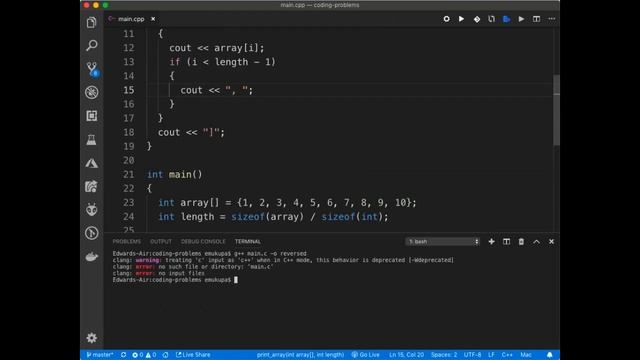Viewport: 640px width, 360px height.
Task: Open the Extensions view
Action: [91, 116]
